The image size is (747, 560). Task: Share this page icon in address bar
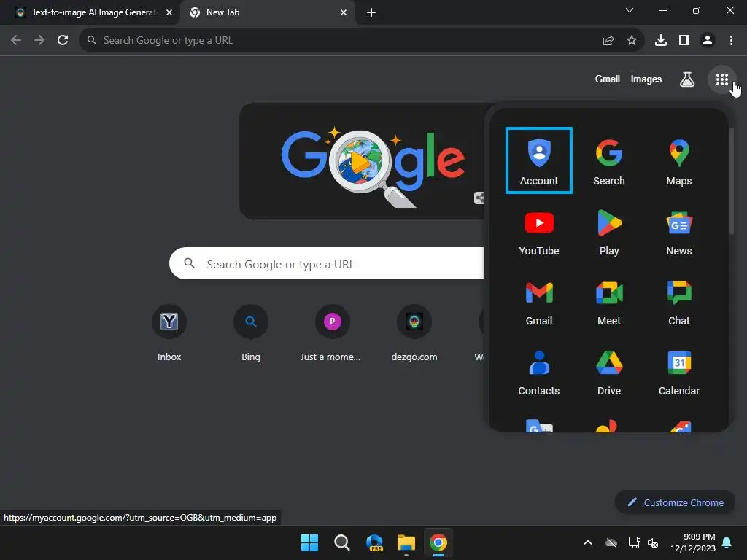[608, 41]
